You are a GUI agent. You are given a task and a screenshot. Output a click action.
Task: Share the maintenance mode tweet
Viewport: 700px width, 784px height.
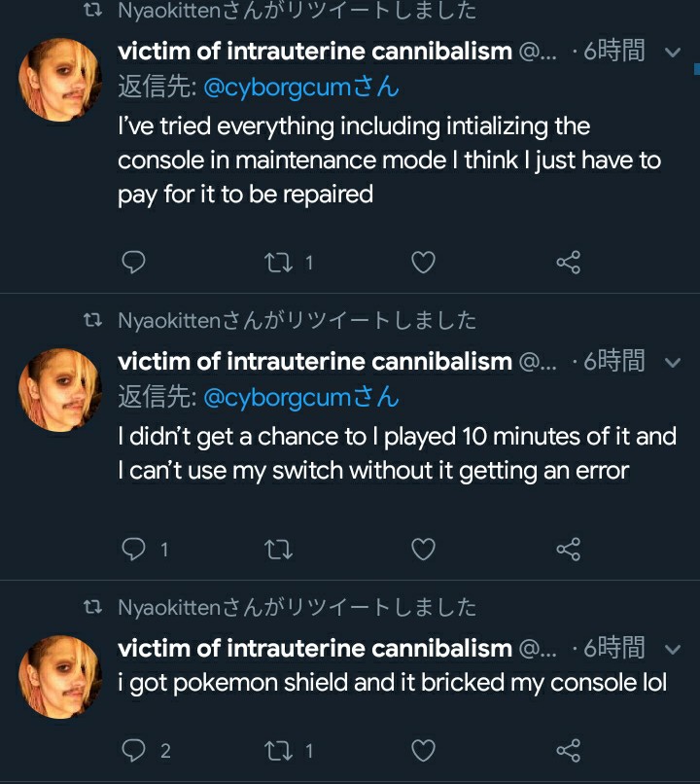tap(569, 262)
